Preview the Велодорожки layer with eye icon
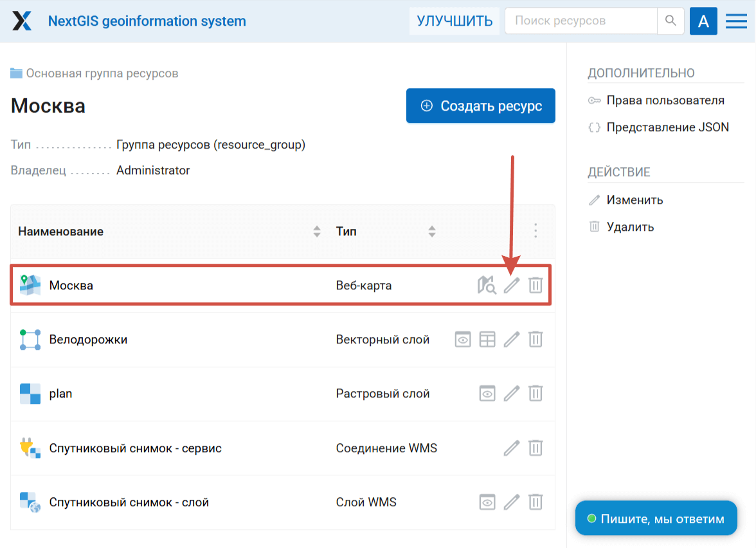The height and width of the screenshot is (548, 756). pos(463,340)
